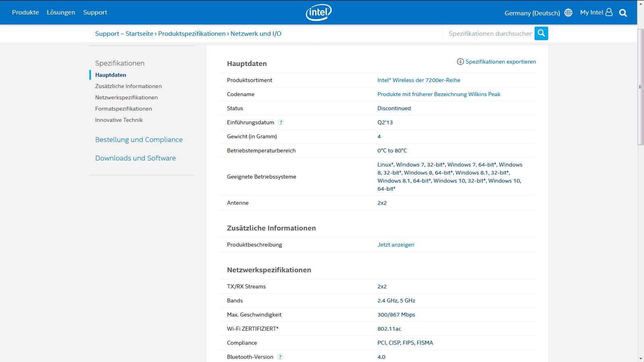
Task: Open the Lösungen menu
Action: (61, 12)
